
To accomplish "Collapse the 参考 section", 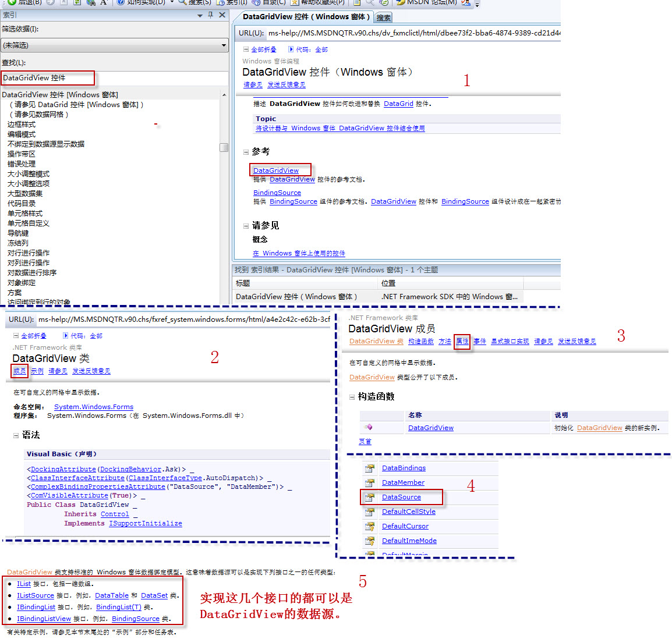I will (x=246, y=152).
